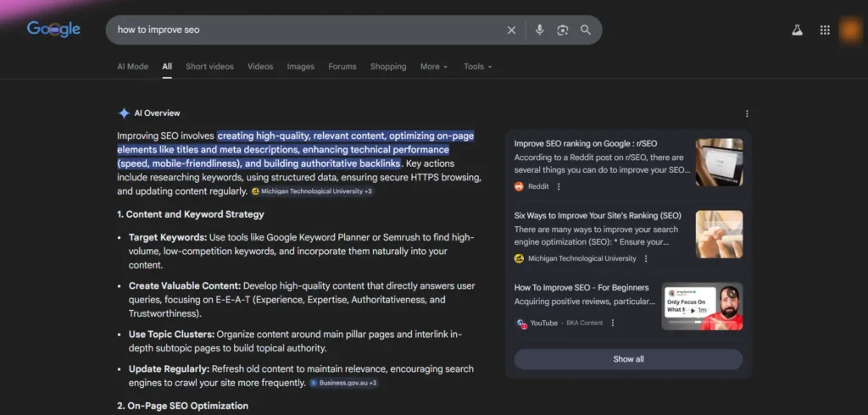Image resolution: width=868 pixels, height=415 pixels.
Task: Open three-dot menu beside Reddit source
Action: [x=559, y=186]
